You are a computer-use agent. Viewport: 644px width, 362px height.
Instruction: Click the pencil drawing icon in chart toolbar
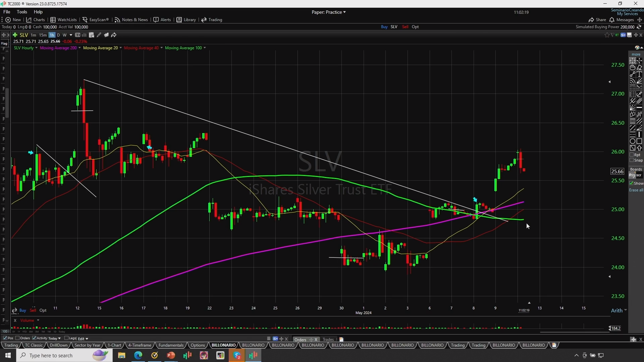tap(99, 35)
